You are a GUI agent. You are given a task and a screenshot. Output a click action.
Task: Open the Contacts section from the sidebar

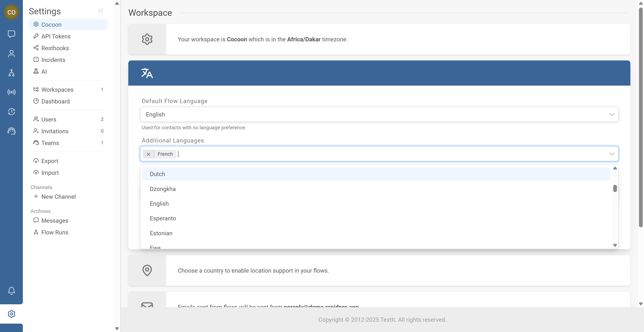click(x=12, y=53)
